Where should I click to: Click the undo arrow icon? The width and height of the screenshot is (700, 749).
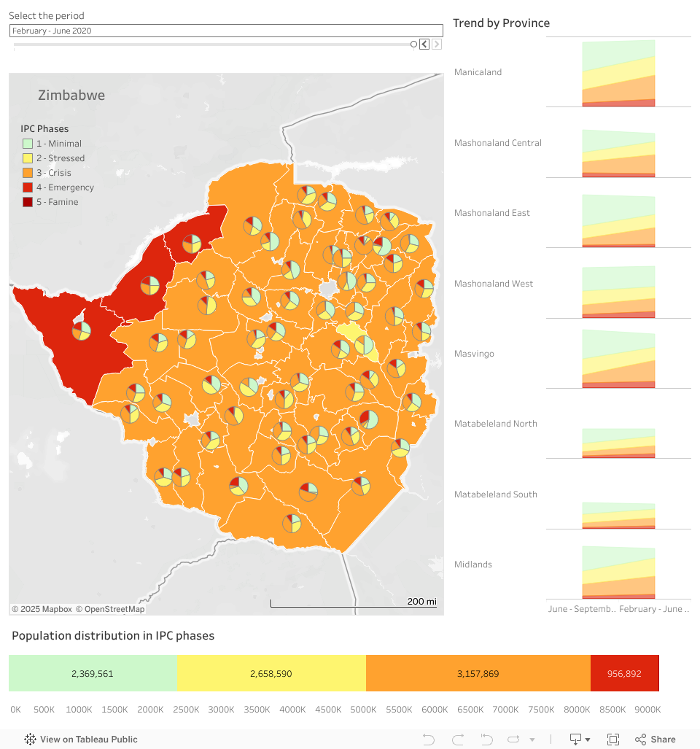[428, 740]
